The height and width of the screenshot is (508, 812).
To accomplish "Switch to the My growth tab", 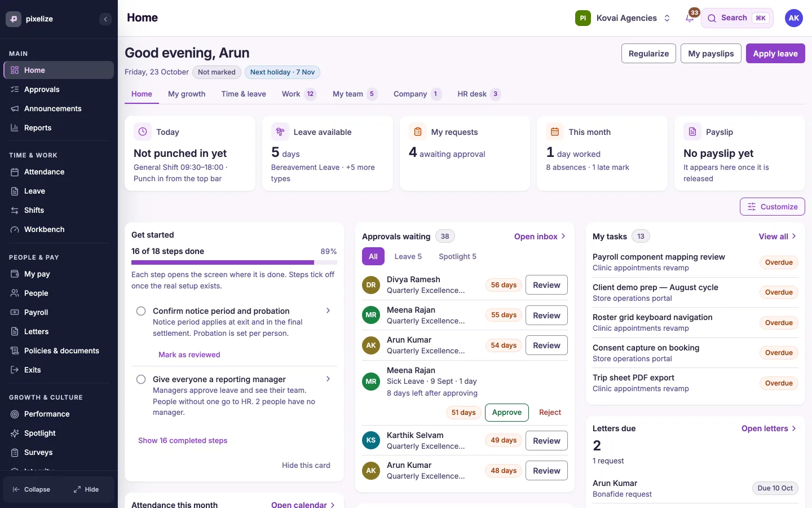I will pos(187,94).
